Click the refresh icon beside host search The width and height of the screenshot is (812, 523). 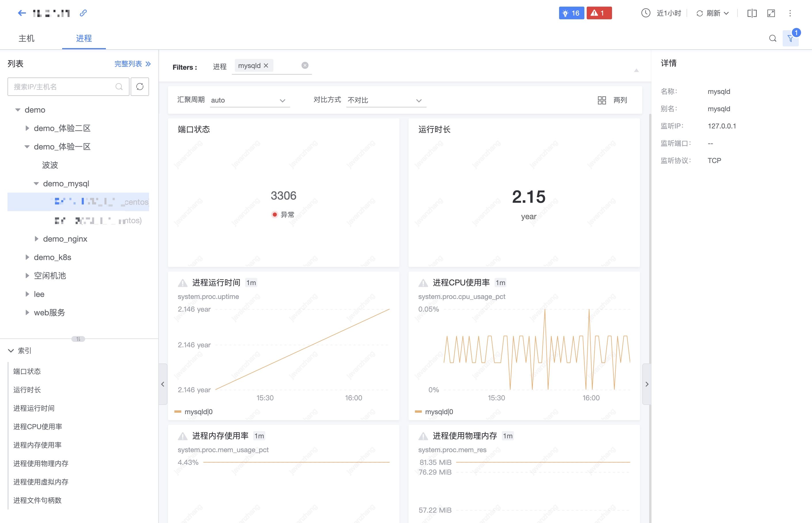[140, 87]
